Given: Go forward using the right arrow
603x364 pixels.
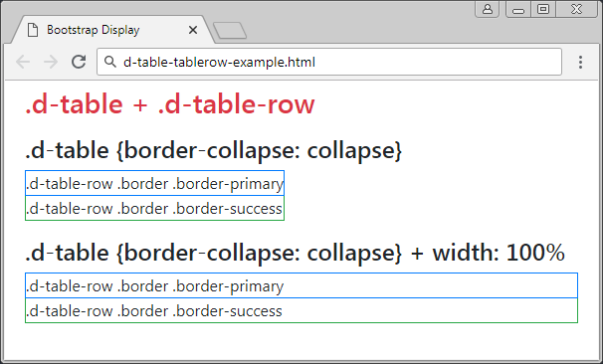Looking at the screenshot, I should point(51,62).
